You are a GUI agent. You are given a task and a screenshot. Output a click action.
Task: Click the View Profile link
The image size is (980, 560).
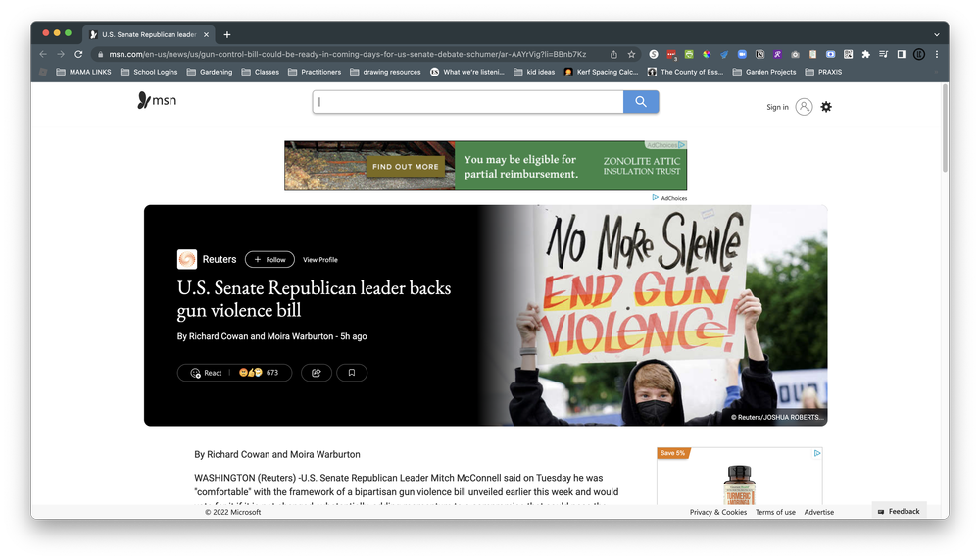(x=320, y=260)
